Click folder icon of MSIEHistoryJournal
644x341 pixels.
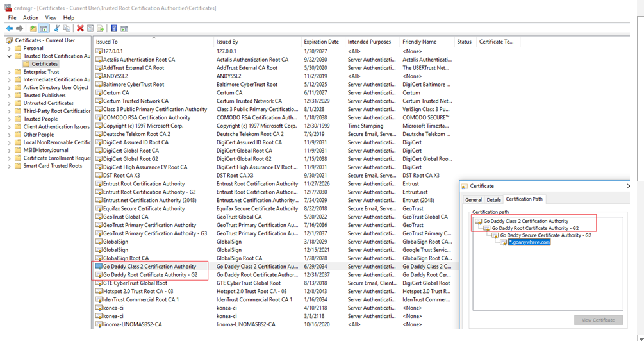click(18, 150)
